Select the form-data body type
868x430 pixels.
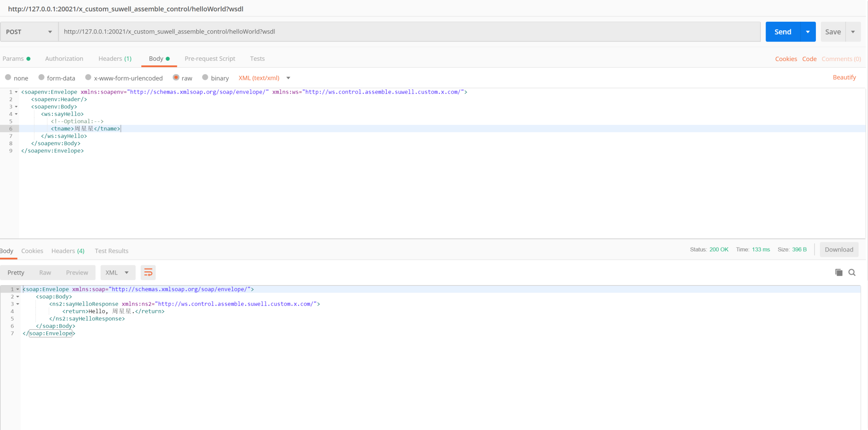41,77
